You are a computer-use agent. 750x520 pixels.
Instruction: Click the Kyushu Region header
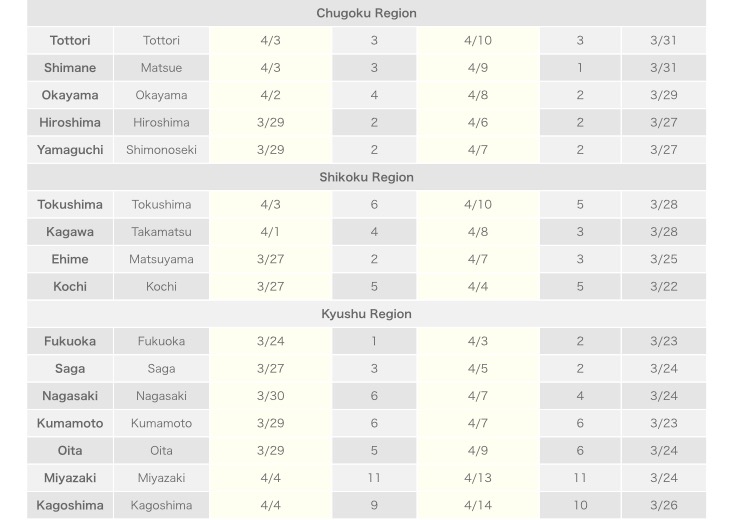366,314
